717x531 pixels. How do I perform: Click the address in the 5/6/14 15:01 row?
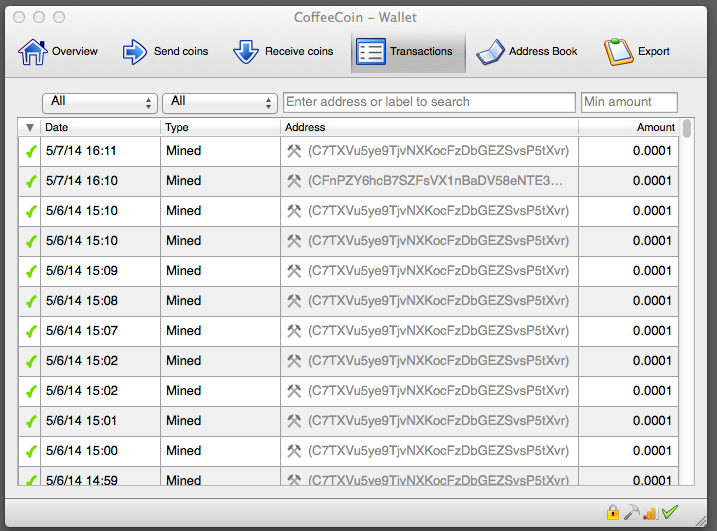click(439, 421)
